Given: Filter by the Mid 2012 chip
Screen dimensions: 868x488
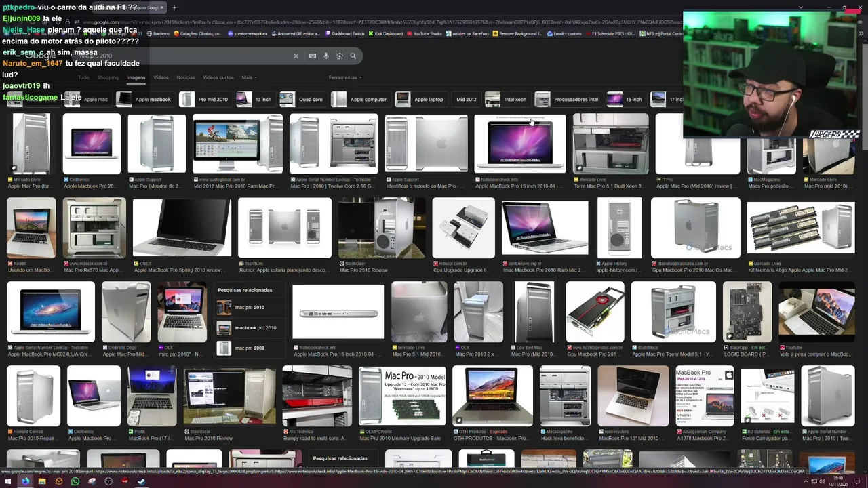Looking at the screenshot, I should pyautogui.click(x=466, y=99).
